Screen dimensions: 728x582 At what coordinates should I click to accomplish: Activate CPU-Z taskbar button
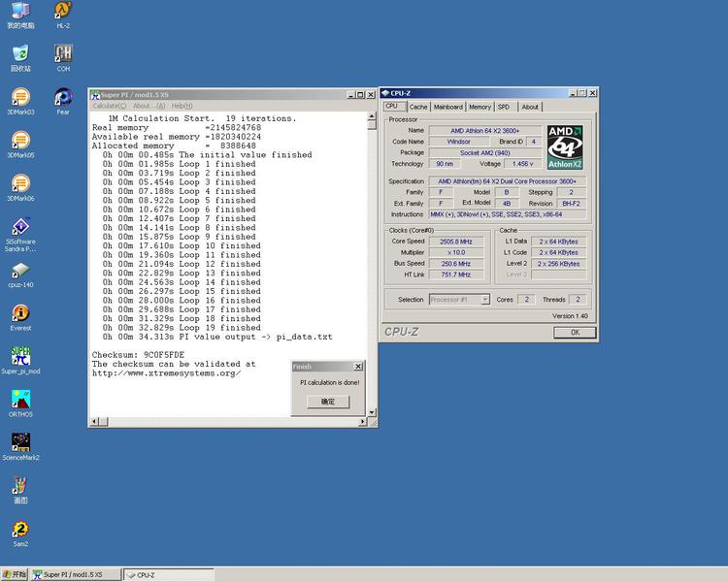(x=169, y=574)
